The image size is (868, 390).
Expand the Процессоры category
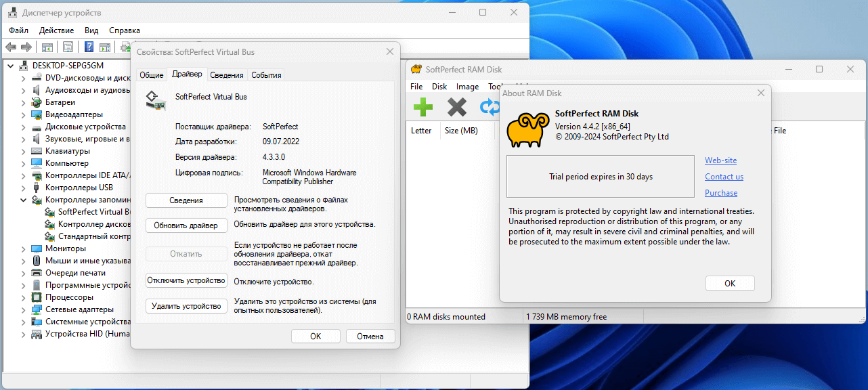coord(24,297)
